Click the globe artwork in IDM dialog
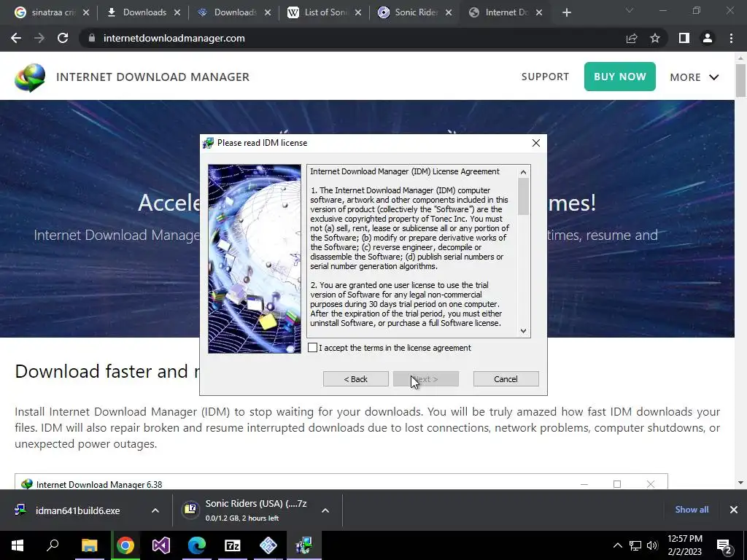Image resolution: width=747 pixels, height=560 pixels. click(x=255, y=259)
